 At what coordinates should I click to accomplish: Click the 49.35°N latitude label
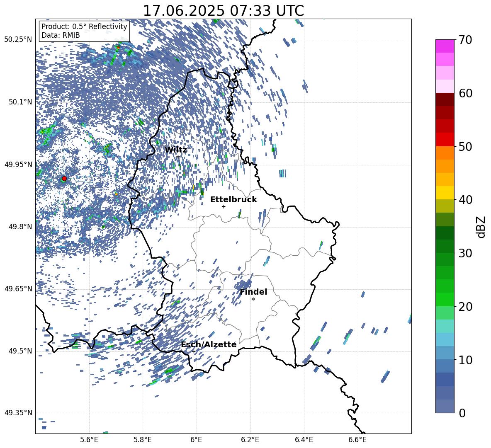pos(18,413)
